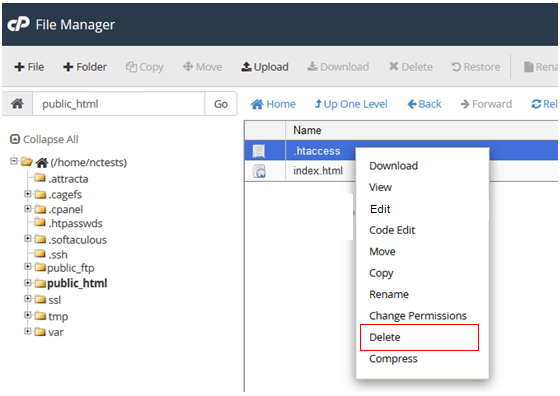560x396 pixels.
Task: Navigate Home in the file pane
Action: 273,104
